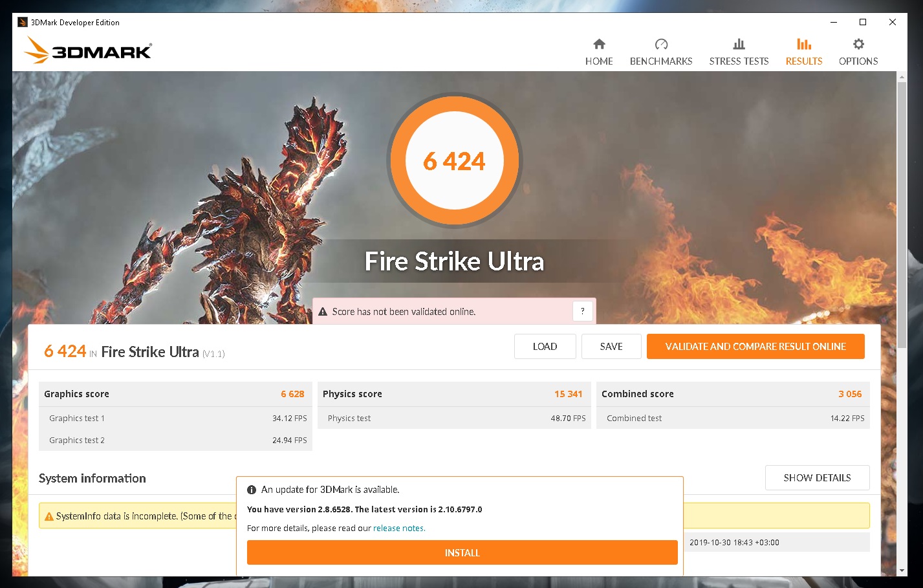Click the Physics test row label

click(349, 419)
